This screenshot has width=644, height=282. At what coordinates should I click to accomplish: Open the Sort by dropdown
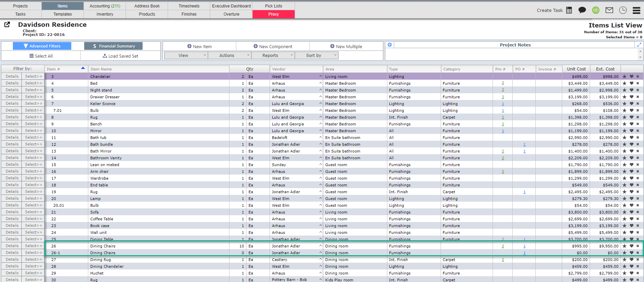(x=316, y=55)
